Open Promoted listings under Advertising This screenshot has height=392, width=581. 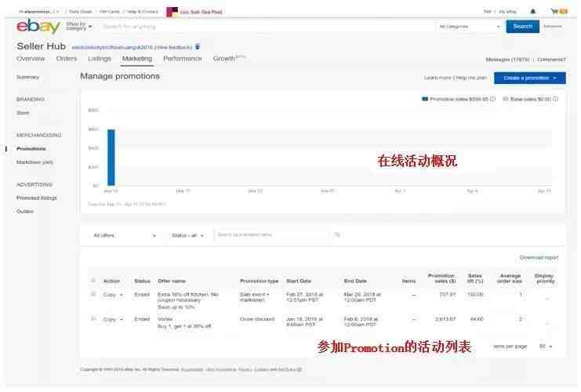click(x=36, y=198)
